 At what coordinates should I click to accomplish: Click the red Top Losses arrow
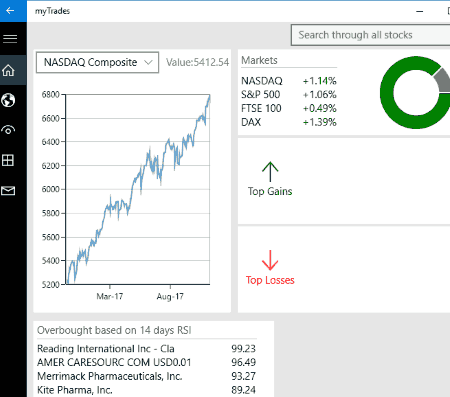coord(270,260)
